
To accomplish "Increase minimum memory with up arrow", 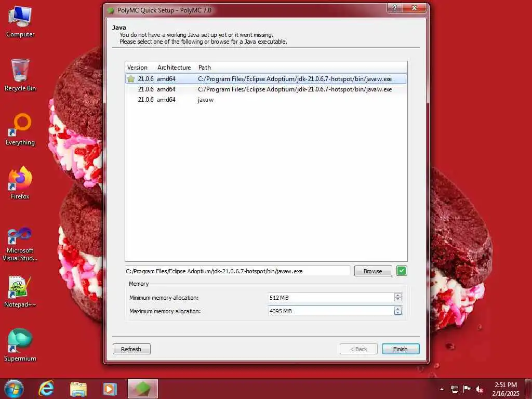I will click(398, 295).
